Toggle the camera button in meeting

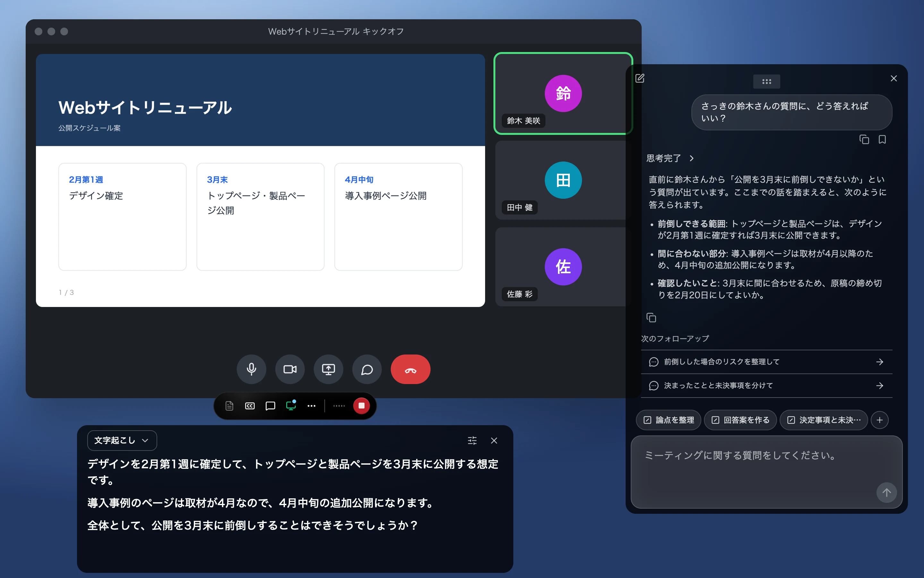click(x=290, y=369)
